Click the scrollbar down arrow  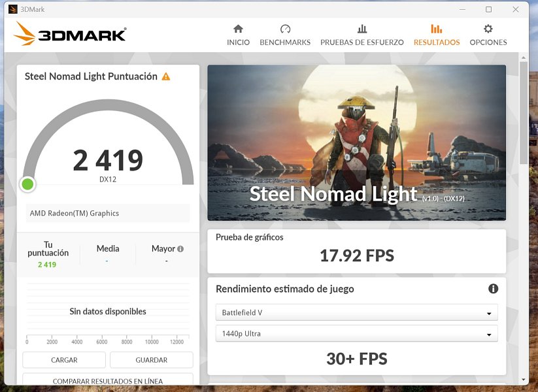[523, 380]
